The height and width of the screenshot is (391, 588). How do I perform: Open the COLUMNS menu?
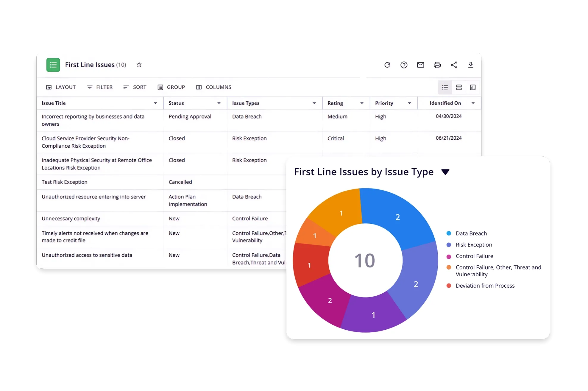(x=213, y=87)
